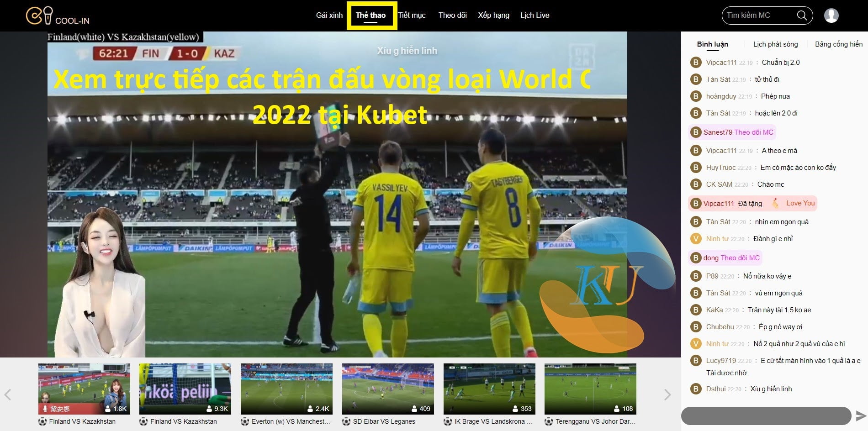
Task: Click P89 user badge icon
Action: [x=696, y=276]
